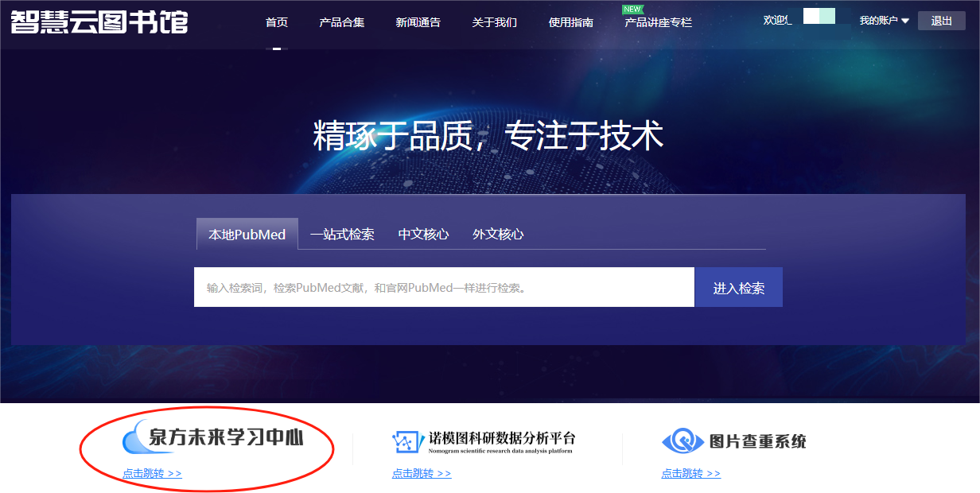980x493 pixels.
Task: Click the green NEW badge
Action: tap(632, 10)
